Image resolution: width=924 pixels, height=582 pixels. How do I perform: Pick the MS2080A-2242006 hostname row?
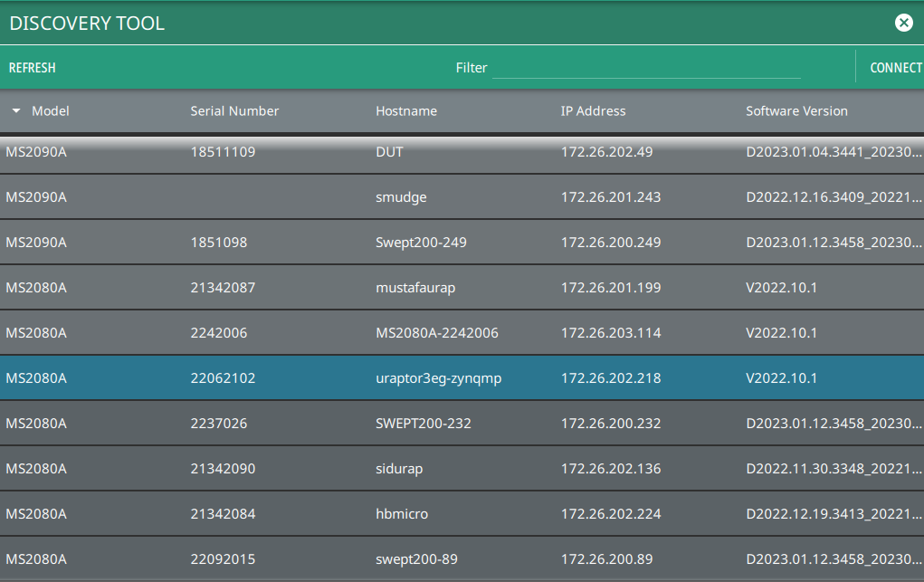[x=436, y=333]
